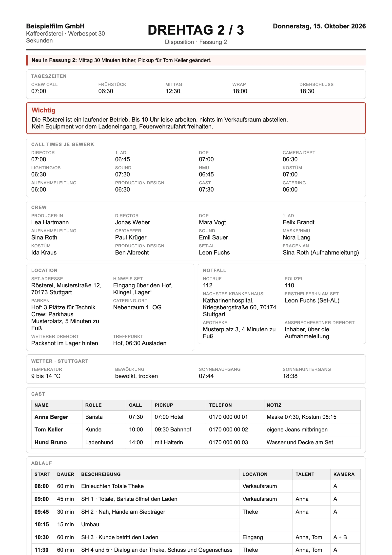Click gaffer name Paul Krüger

(x=131, y=237)
